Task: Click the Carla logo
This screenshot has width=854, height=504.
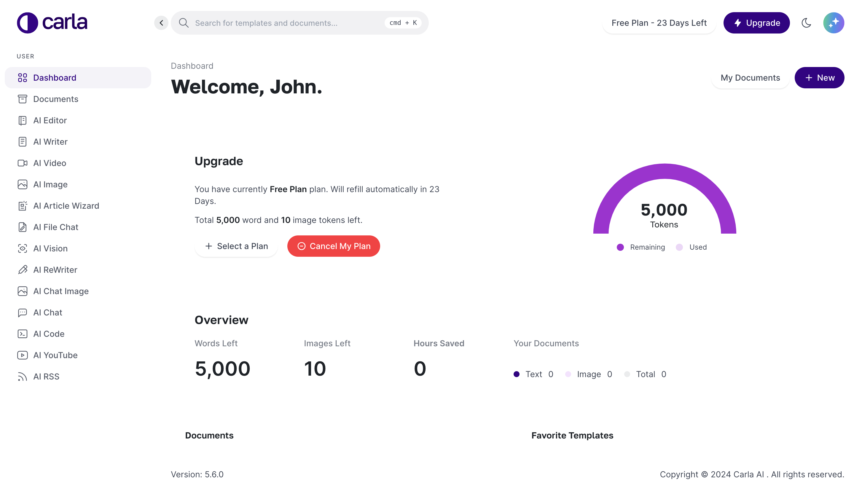Action: 52,23
